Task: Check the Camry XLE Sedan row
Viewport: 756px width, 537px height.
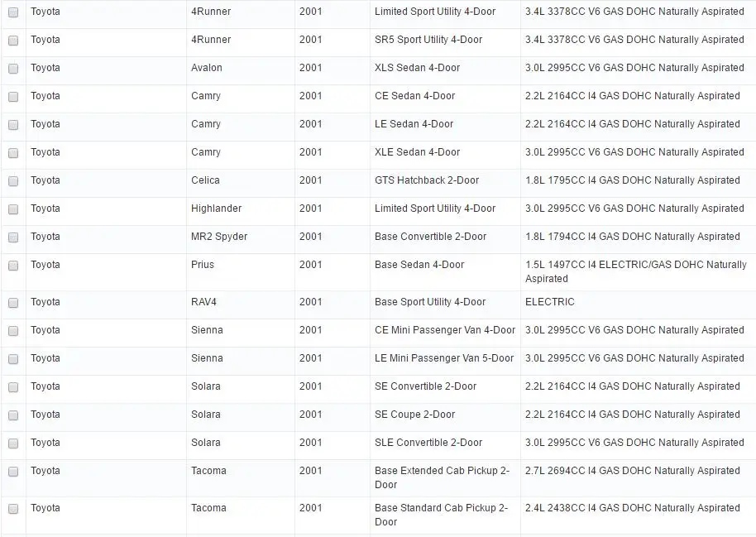Action: click(x=13, y=152)
